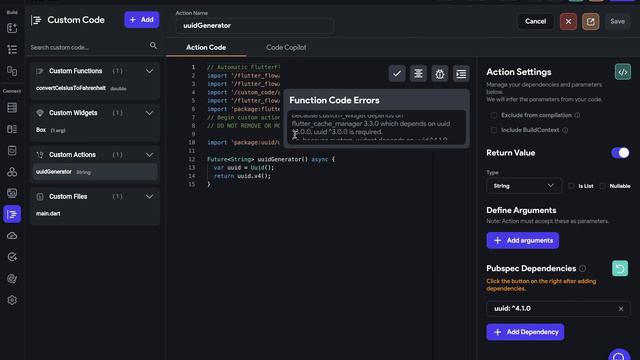The width and height of the screenshot is (640, 360).
Task: Click the Exclude from compilation info icon
Action: pyautogui.click(x=577, y=116)
